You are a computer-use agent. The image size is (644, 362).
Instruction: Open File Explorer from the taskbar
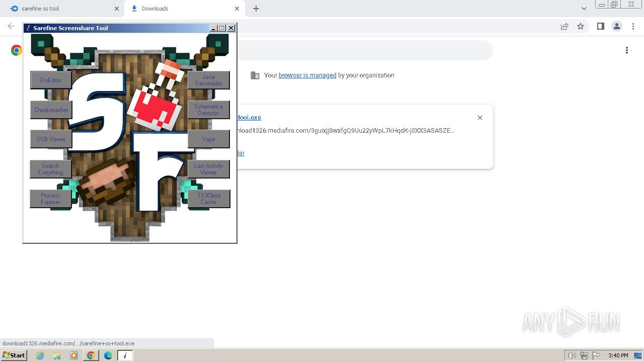pyautogui.click(x=57, y=355)
